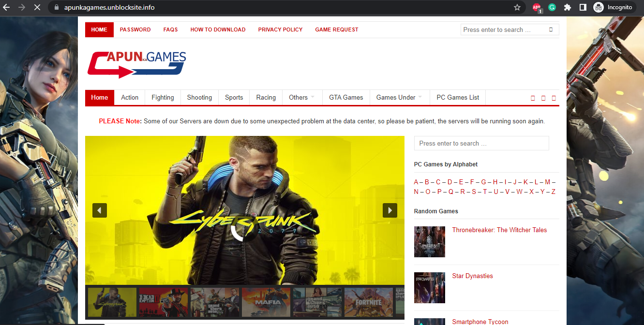This screenshot has width=644, height=325.
Task: Select the Shooting category tab
Action: 199,97
